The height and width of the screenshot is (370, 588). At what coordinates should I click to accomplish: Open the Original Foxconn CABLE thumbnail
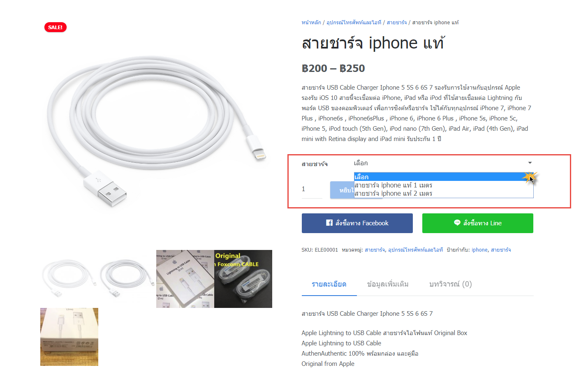(x=243, y=279)
